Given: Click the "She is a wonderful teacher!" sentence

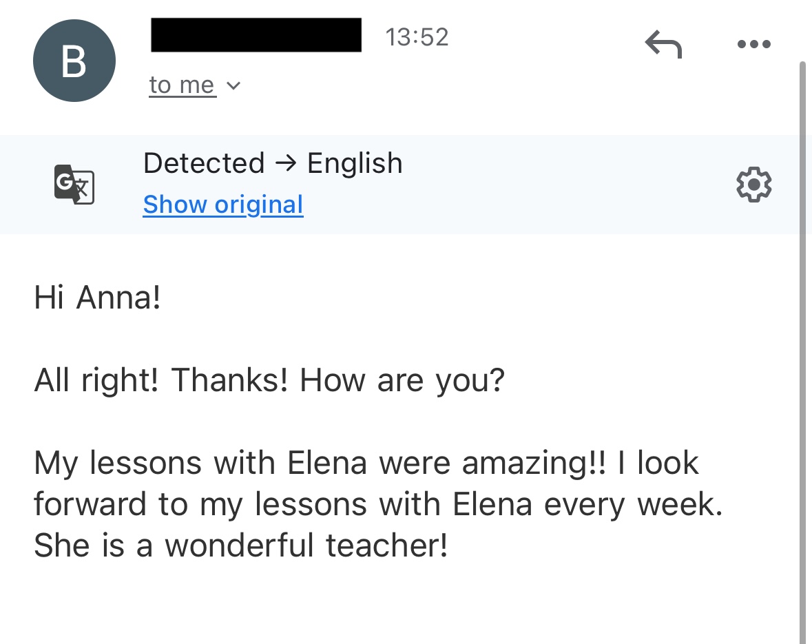Looking at the screenshot, I should pos(241,546).
